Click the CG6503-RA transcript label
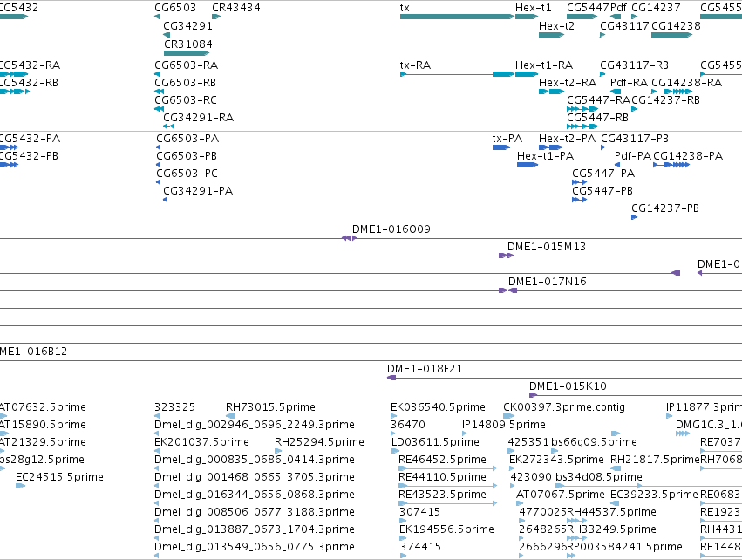This screenshot has height=560, width=742. [x=186, y=65]
